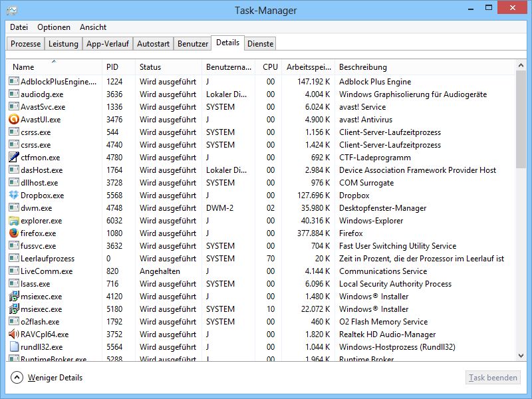Click memory value '147.192 K'
This screenshot has width=532, height=399.
313,82
